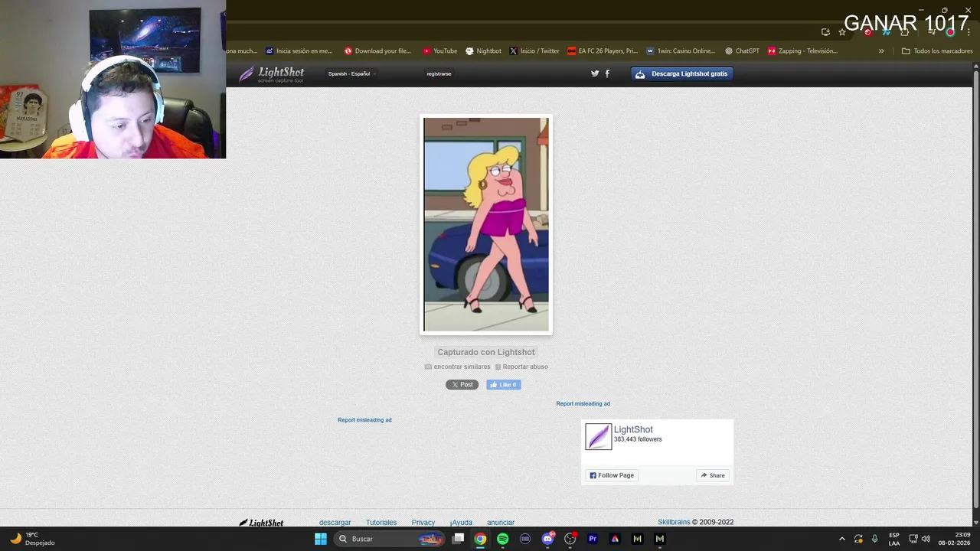The height and width of the screenshot is (551, 980).
Task: Open Spotify from the taskbar
Action: click(502, 539)
